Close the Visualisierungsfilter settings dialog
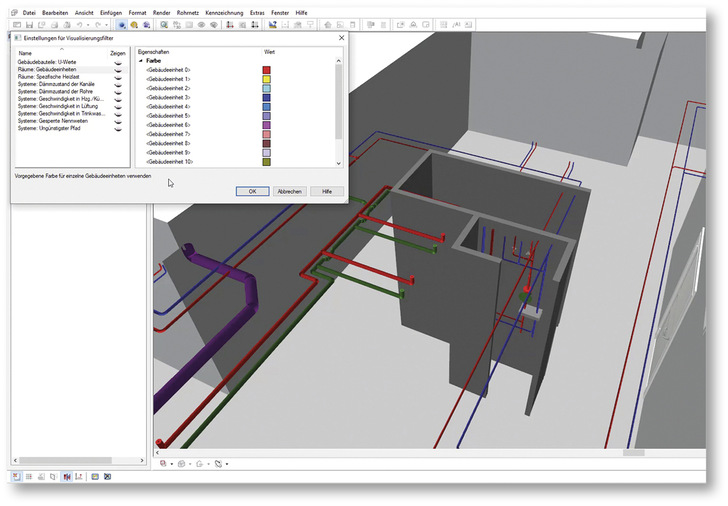Screen dimensions: 728x506 [341, 37]
